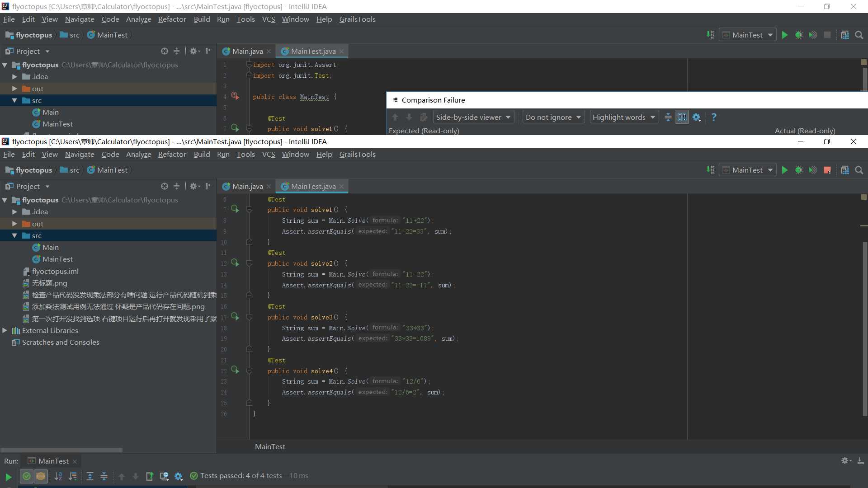868x488 pixels.
Task: Start Debug in front window toolbar
Action: (x=799, y=170)
